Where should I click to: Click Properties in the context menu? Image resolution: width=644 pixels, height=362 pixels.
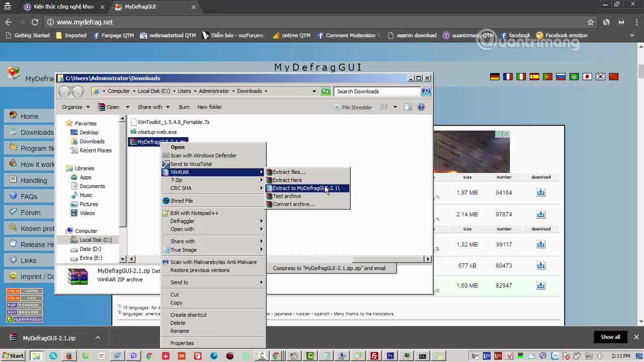tap(213, 343)
